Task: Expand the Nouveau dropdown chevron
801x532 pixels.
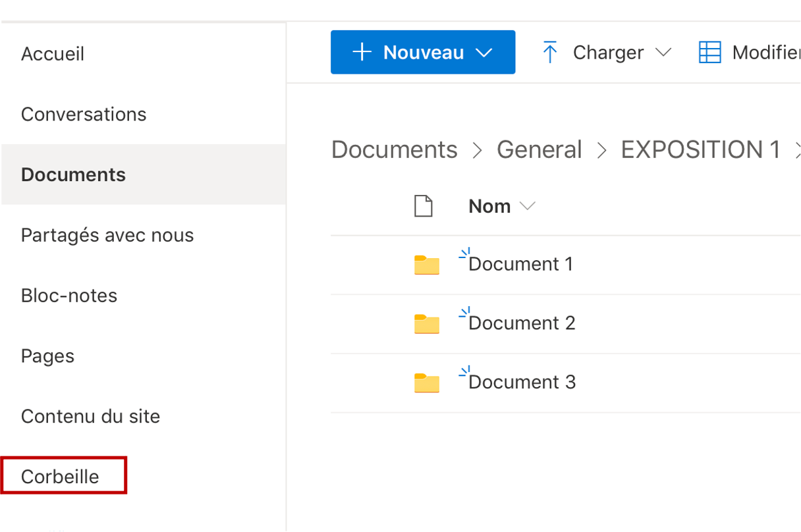Action: click(x=484, y=53)
